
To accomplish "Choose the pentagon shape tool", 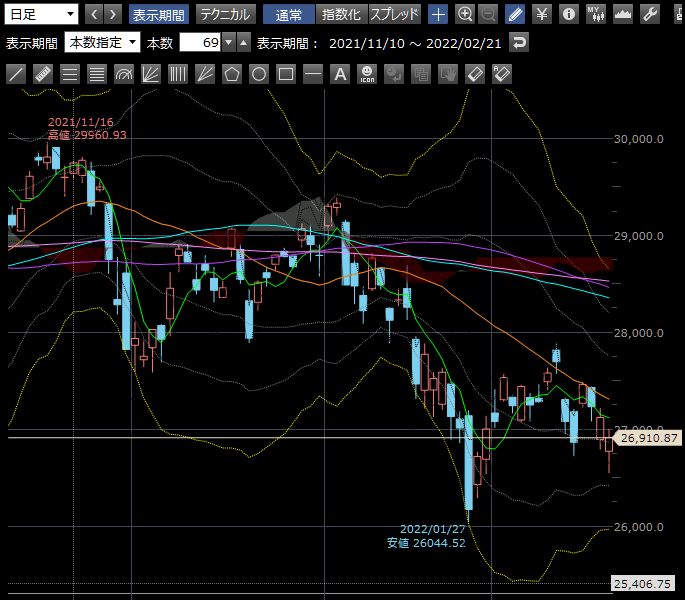I will point(231,74).
